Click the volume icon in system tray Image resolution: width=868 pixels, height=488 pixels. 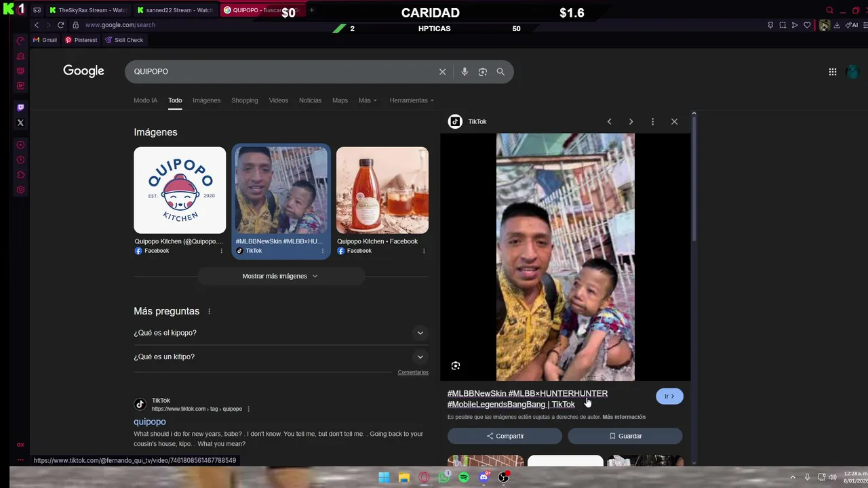click(x=832, y=477)
